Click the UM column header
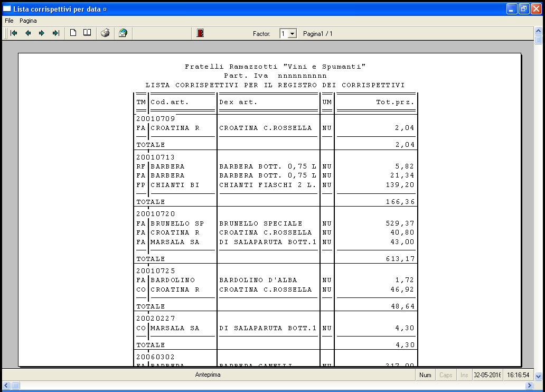Viewport: 545px width, 392px height. [x=327, y=102]
